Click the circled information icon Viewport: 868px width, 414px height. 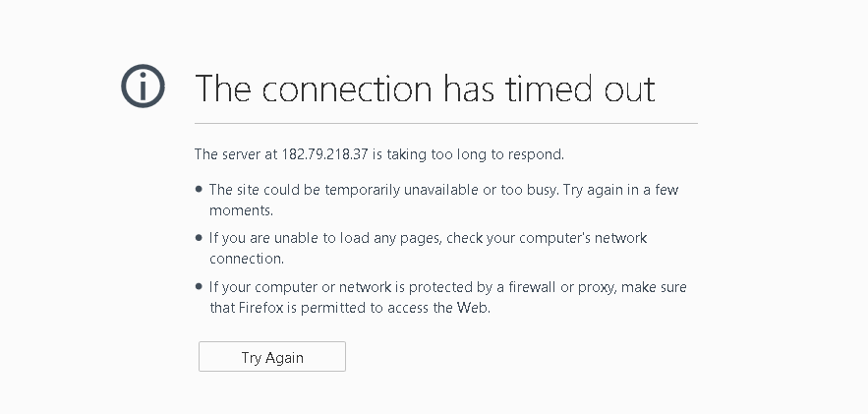(143, 87)
